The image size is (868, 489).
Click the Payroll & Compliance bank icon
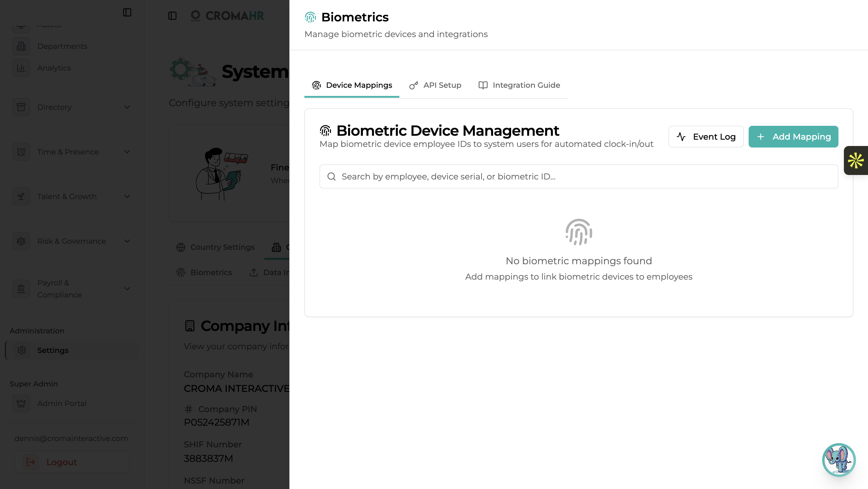pos(21,289)
